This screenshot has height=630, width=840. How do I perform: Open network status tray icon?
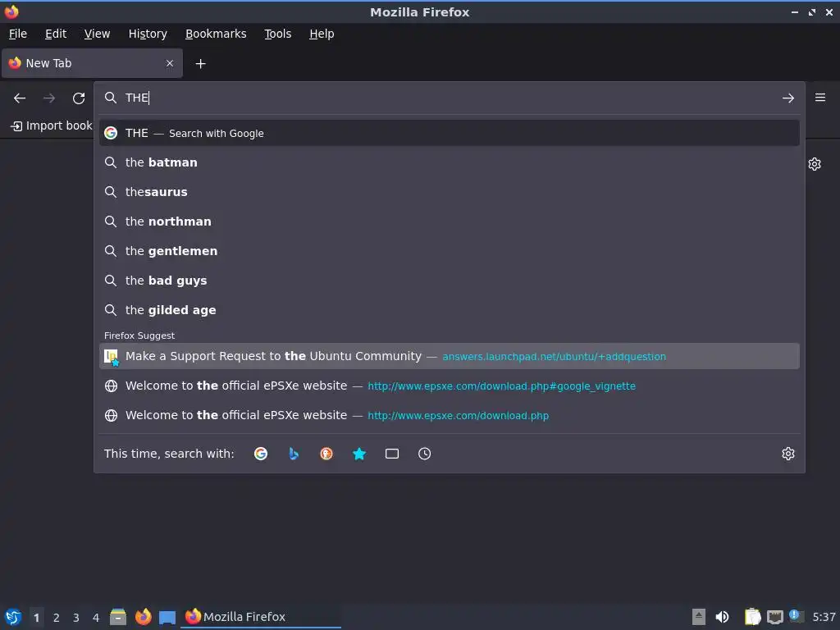(x=775, y=618)
